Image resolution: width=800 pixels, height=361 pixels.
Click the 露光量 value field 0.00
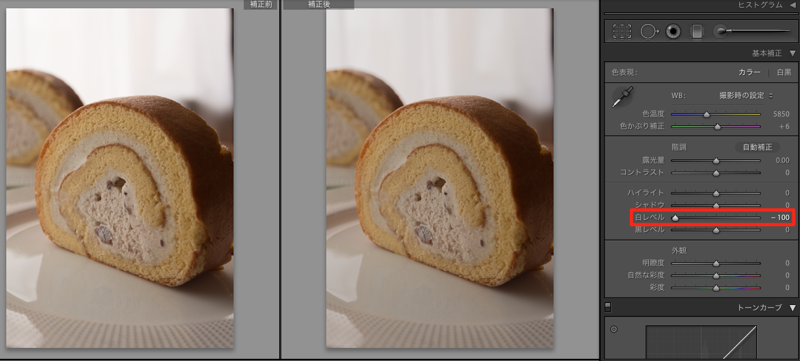(782, 160)
